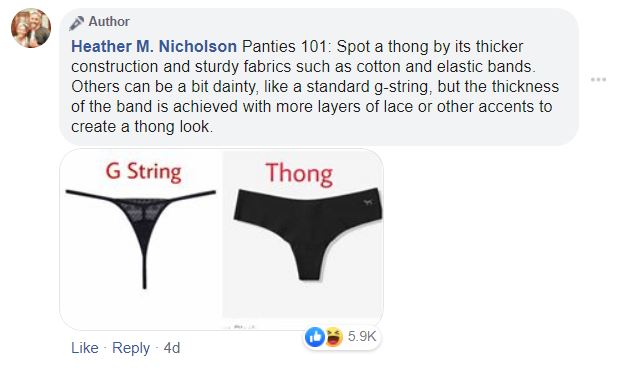Click the blue thumbs-up reaction icon

point(315,337)
